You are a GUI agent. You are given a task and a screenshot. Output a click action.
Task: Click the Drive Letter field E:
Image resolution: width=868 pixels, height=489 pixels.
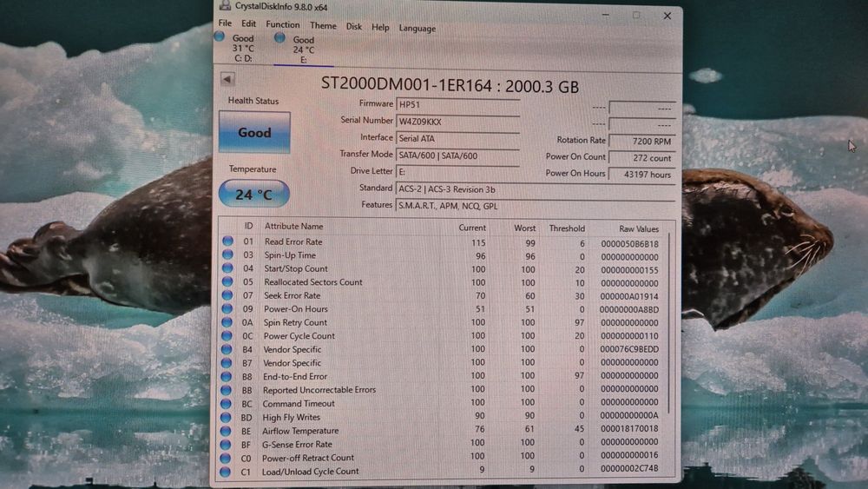pyautogui.click(x=457, y=172)
